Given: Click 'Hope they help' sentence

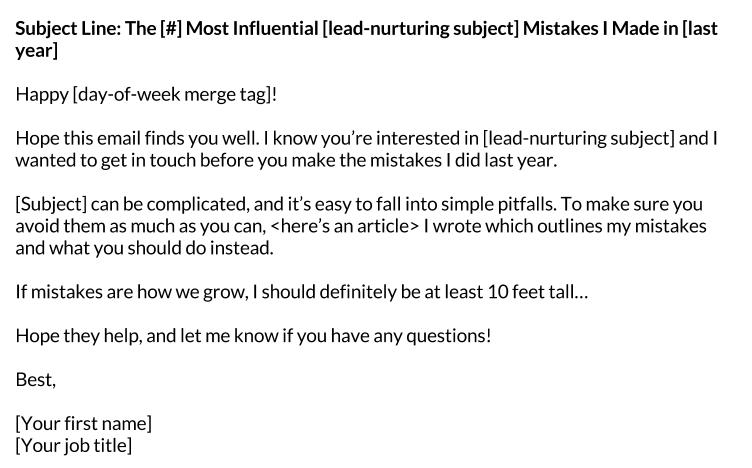Looking at the screenshot, I should (79, 336).
